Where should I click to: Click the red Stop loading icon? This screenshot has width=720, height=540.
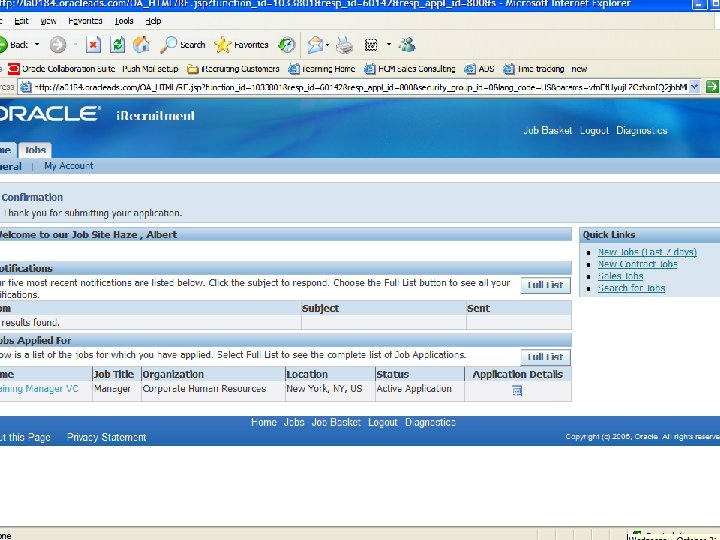click(93, 45)
